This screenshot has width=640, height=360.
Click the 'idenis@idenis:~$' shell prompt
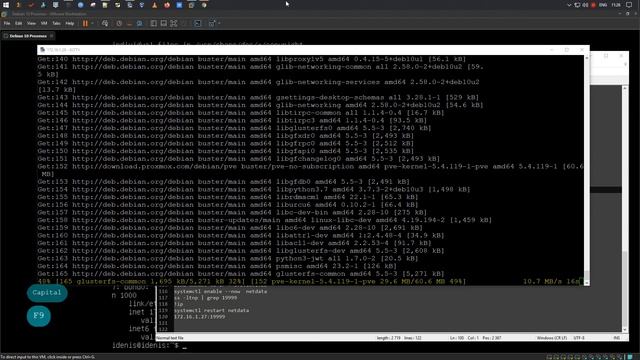pyautogui.click(x=145, y=346)
